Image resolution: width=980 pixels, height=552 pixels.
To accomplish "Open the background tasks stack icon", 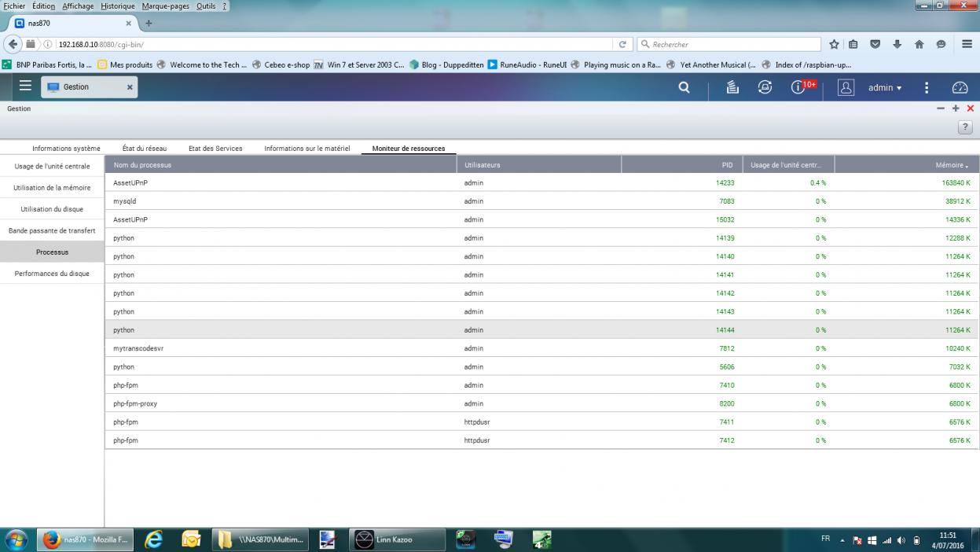I will 732,88.
